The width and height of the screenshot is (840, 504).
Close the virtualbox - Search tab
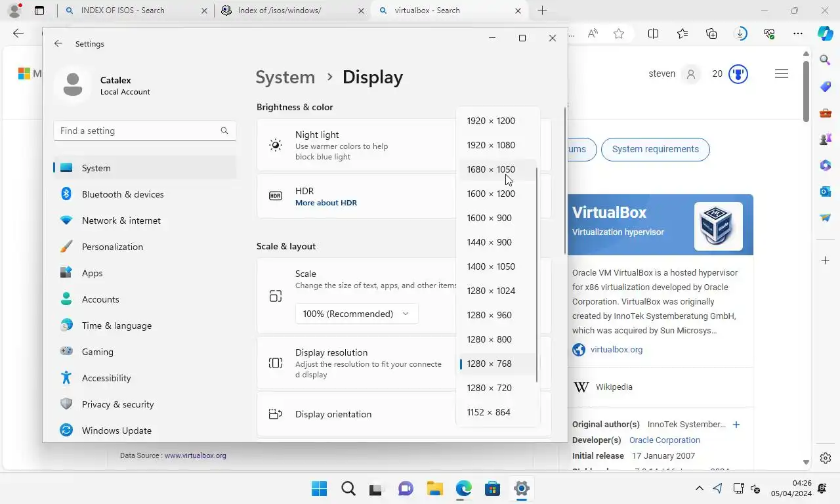pyautogui.click(x=518, y=10)
